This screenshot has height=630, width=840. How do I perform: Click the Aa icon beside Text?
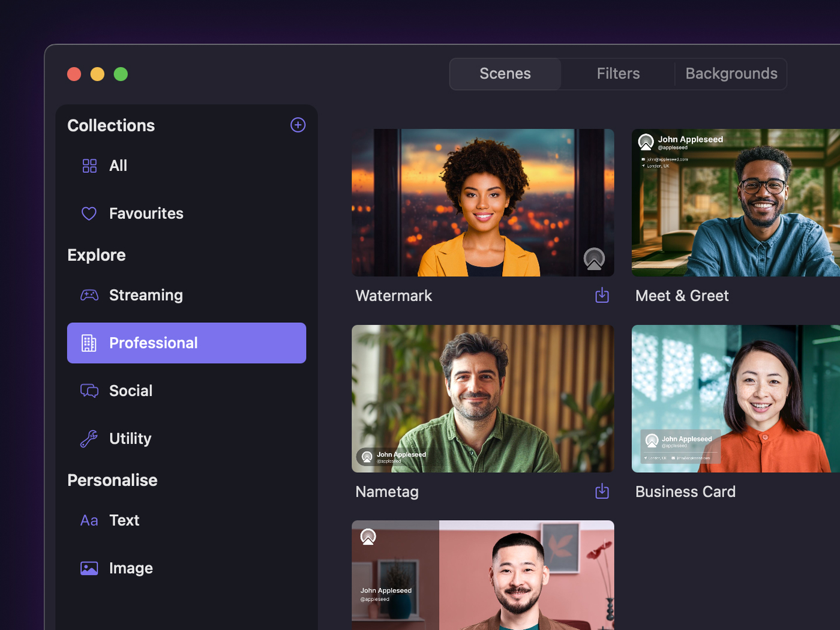pos(89,520)
